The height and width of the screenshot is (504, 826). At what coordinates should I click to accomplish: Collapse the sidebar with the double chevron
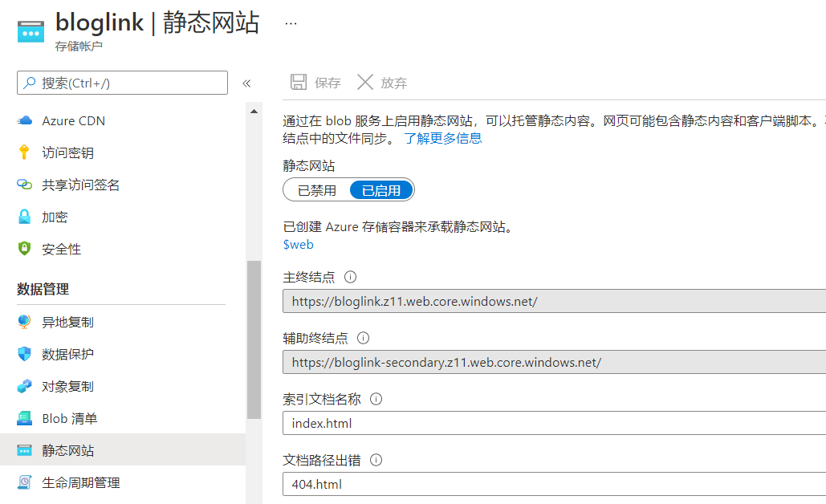pos(246,83)
